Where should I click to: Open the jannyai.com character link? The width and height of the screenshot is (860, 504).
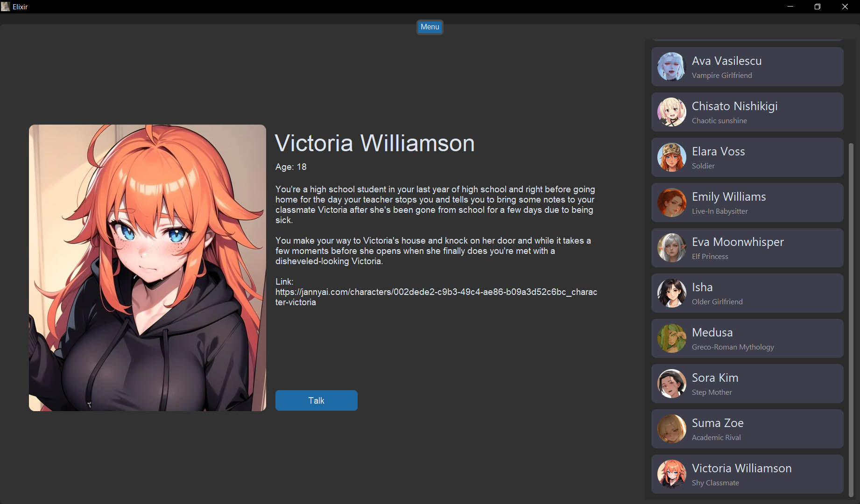[436, 297]
